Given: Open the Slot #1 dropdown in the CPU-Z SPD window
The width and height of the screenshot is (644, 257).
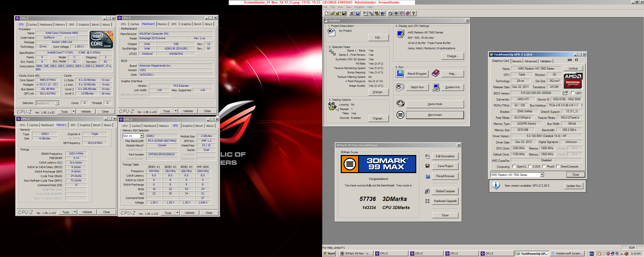Looking at the screenshot, I should (x=142, y=136).
